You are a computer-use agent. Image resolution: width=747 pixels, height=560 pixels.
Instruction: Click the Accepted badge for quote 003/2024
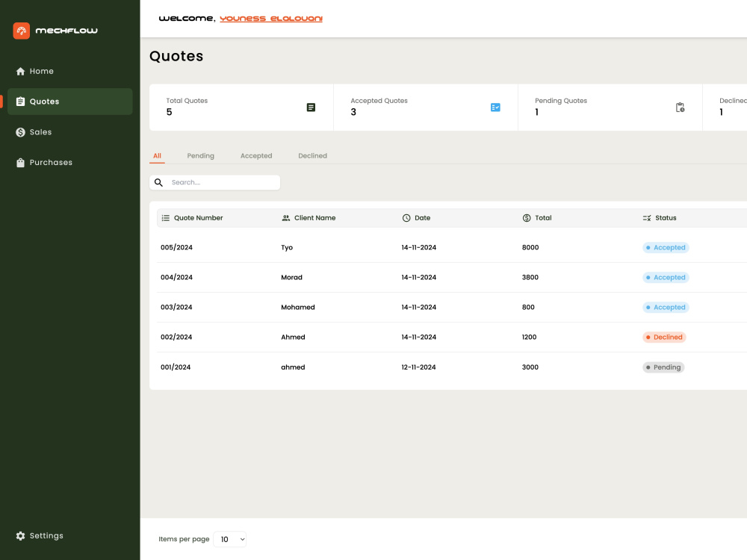(666, 308)
